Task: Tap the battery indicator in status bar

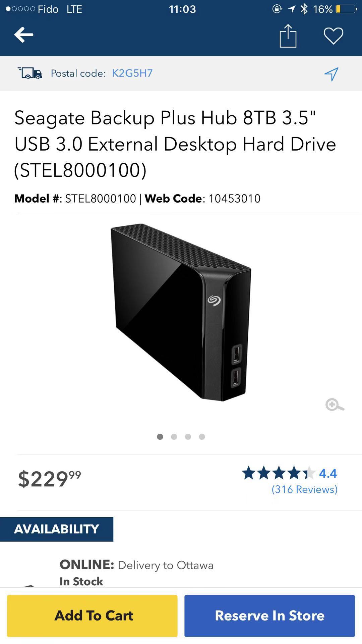Action: 346,9
